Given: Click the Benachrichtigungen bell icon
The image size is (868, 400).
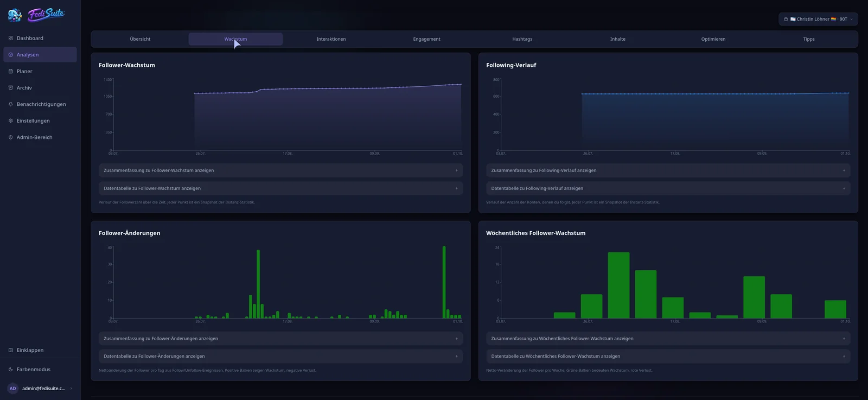Looking at the screenshot, I should click(11, 104).
